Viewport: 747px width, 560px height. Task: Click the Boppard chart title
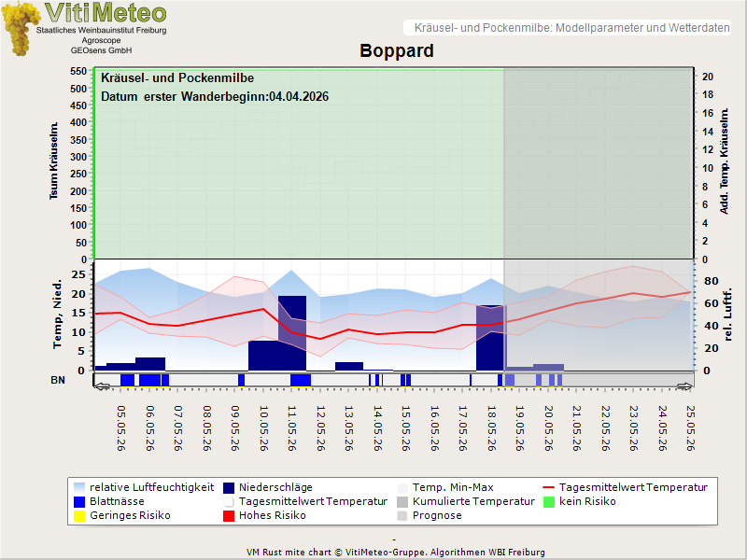click(x=396, y=50)
